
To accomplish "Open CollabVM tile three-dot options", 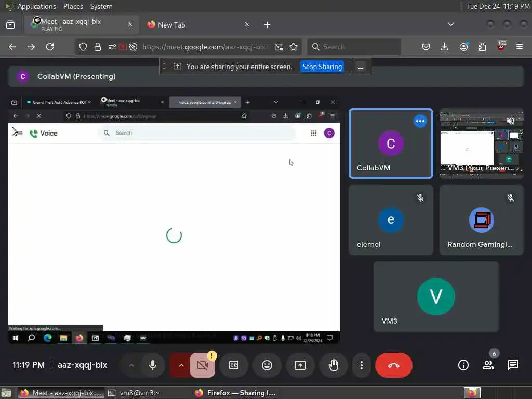I will click(x=420, y=121).
